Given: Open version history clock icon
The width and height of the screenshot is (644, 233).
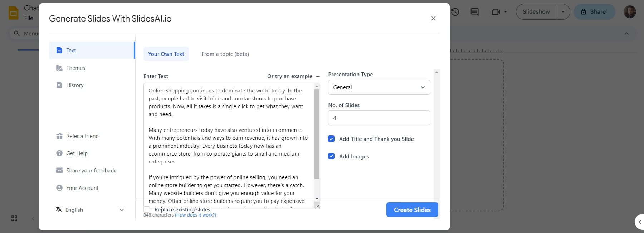Looking at the screenshot, I should (455, 12).
